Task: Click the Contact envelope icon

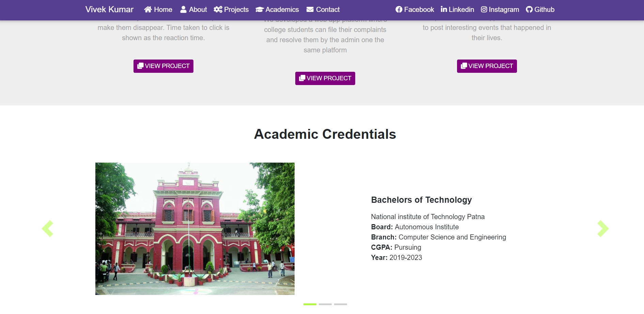Action: pyautogui.click(x=310, y=10)
